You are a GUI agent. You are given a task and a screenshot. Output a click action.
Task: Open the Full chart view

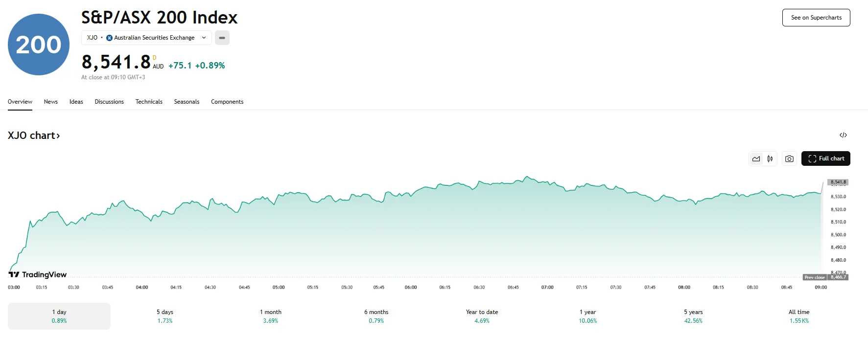click(x=825, y=158)
